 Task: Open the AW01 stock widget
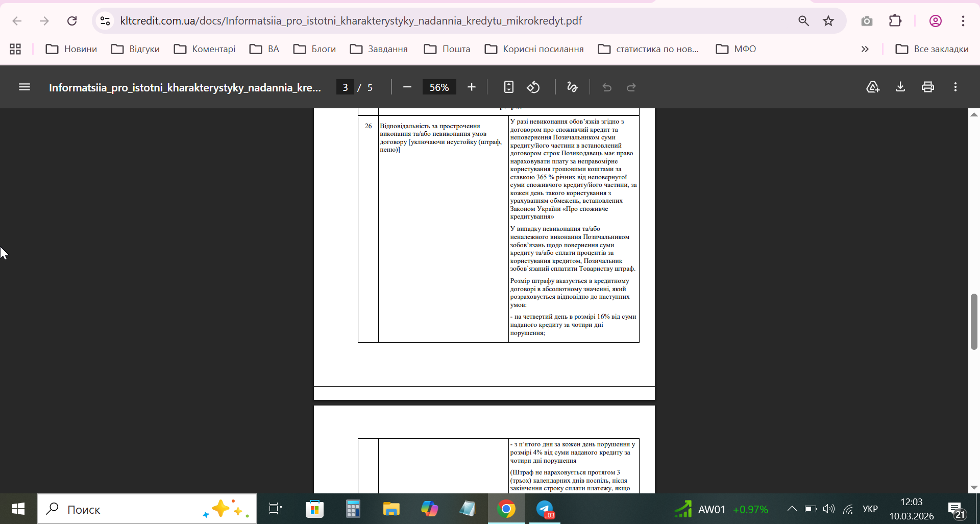coord(721,509)
